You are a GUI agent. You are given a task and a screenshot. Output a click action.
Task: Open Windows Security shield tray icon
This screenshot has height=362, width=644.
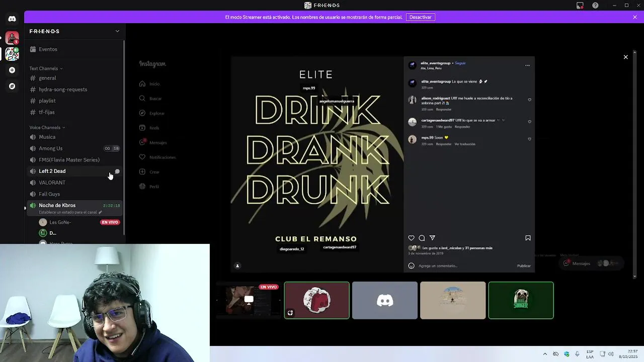(567, 354)
